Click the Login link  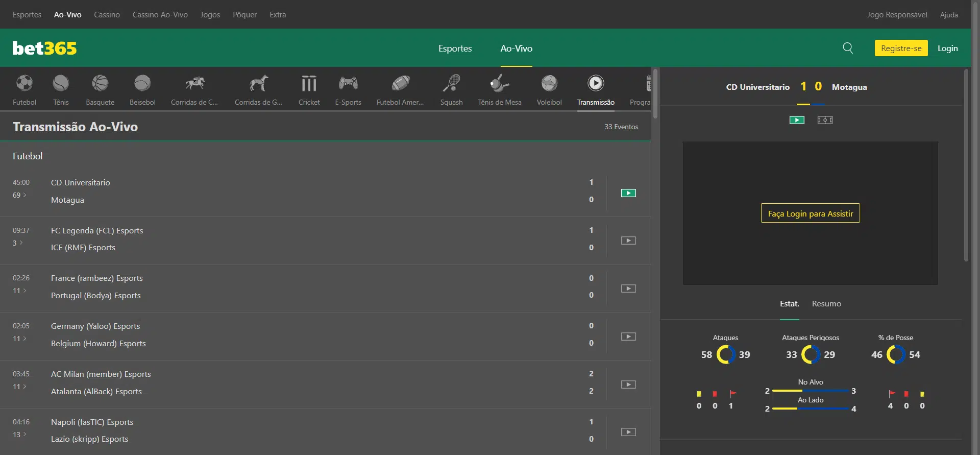(947, 48)
